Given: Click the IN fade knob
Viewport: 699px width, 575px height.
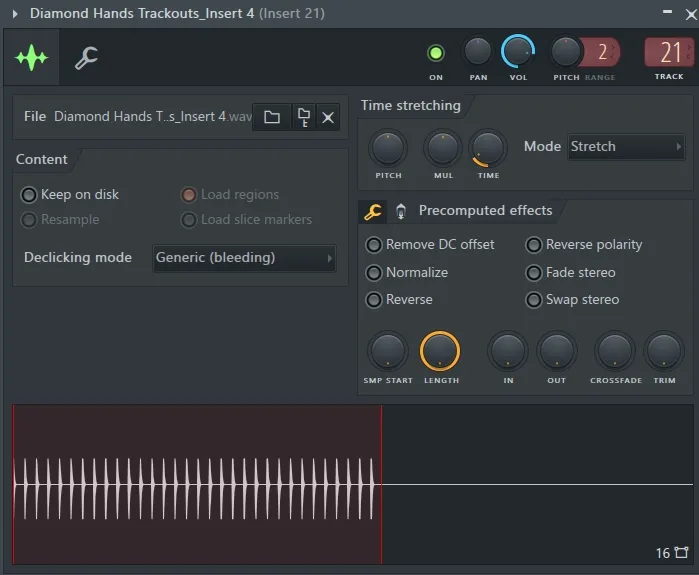Looking at the screenshot, I should tap(508, 351).
